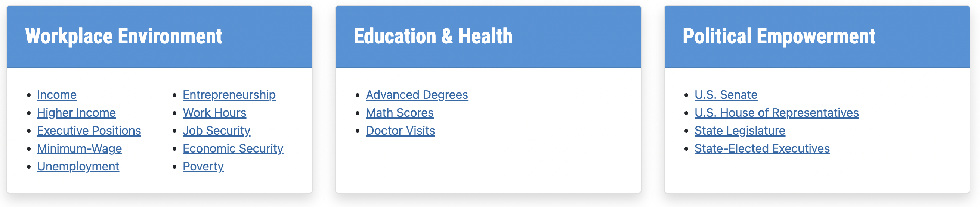Open the Economic Security link

point(233,148)
